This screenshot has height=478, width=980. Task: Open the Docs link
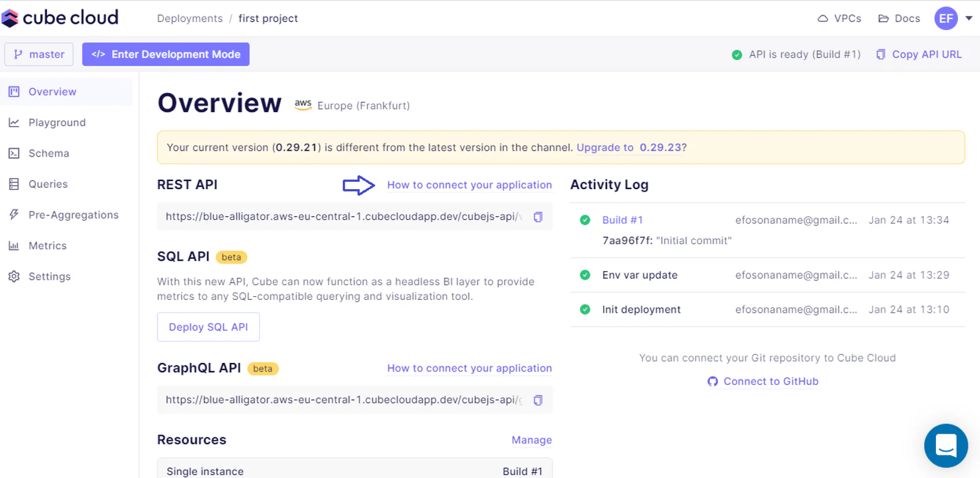point(899,18)
